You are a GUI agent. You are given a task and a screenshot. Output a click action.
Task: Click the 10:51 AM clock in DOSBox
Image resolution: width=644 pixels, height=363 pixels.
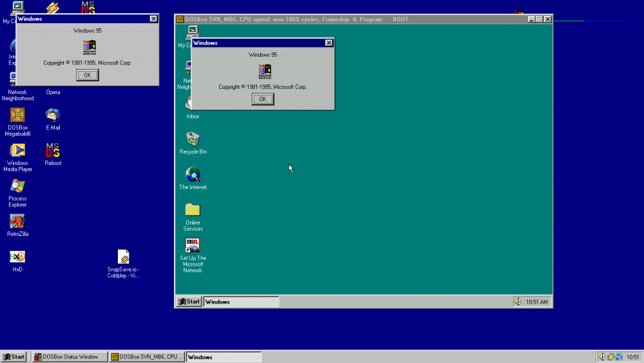(537, 302)
